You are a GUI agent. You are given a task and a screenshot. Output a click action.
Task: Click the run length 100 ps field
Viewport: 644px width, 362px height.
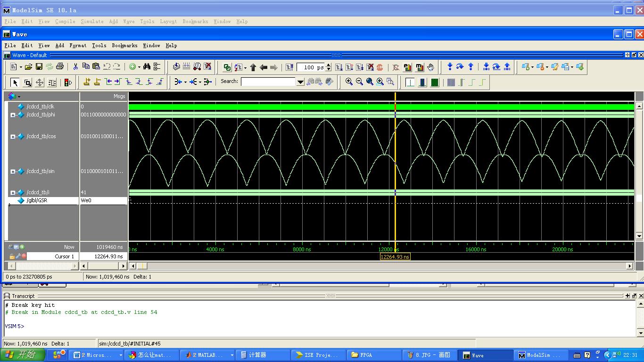(311, 67)
